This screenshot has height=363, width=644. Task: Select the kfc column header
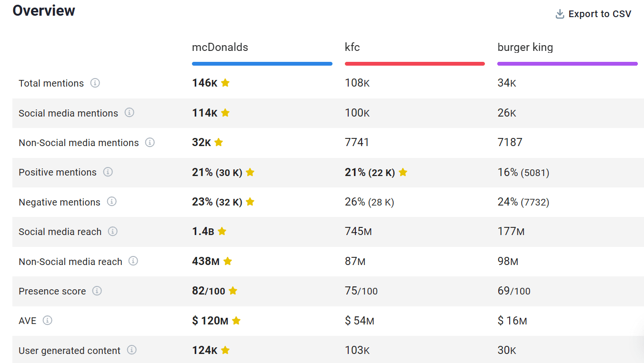[x=352, y=48]
